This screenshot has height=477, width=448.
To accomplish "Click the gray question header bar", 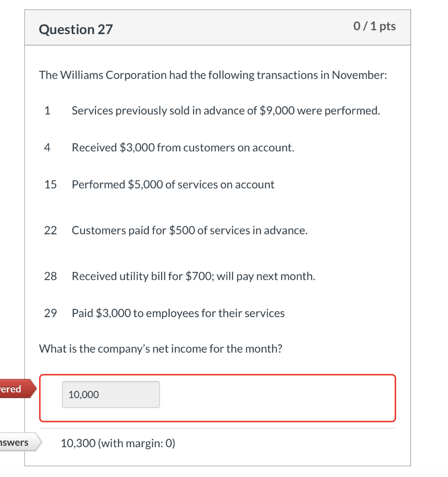I will (x=217, y=27).
